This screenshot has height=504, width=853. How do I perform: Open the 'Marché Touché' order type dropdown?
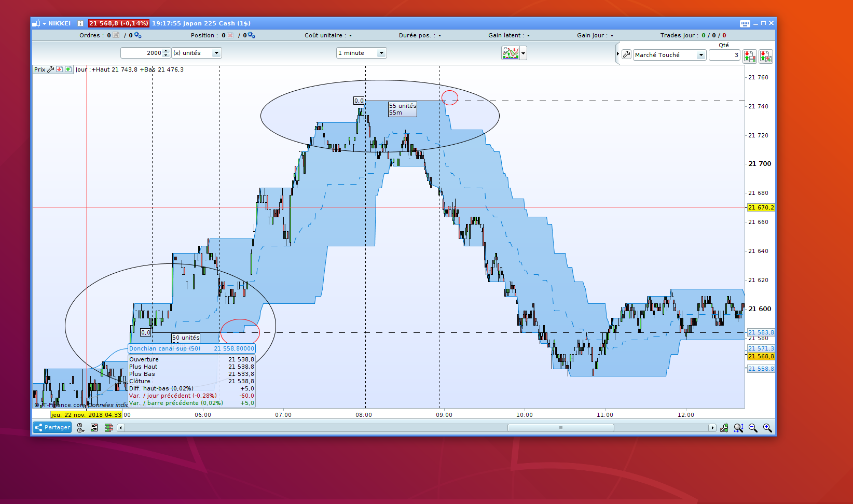click(x=669, y=55)
